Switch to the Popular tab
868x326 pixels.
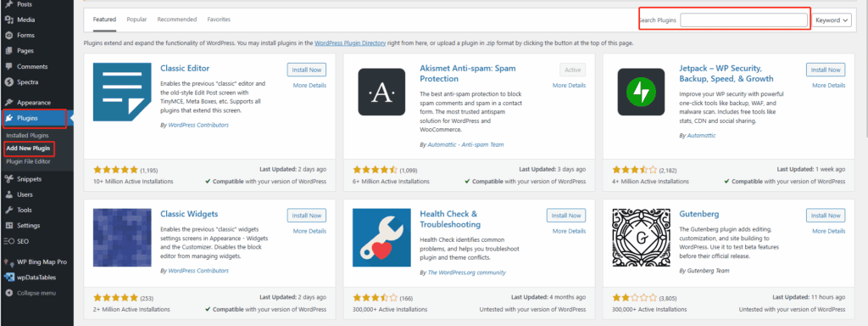tap(136, 20)
